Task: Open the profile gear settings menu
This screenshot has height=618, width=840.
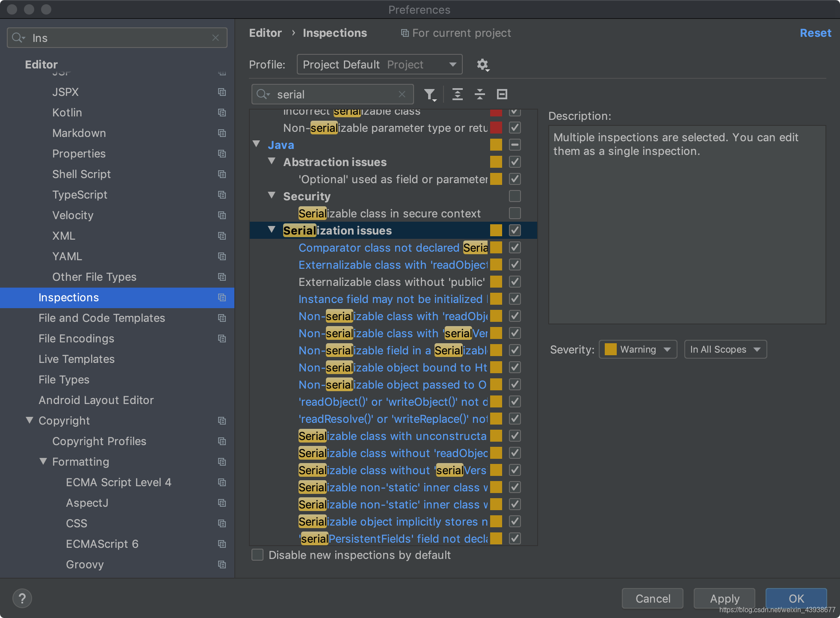Action: pyautogui.click(x=483, y=65)
